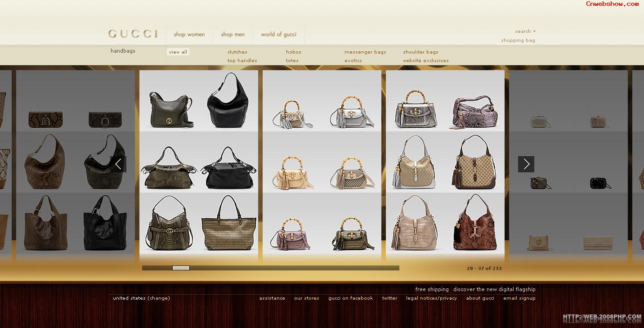Viewport: 644px width, 328px height.
Task: Click the right arrow carousel button
Action: coord(526,164)
